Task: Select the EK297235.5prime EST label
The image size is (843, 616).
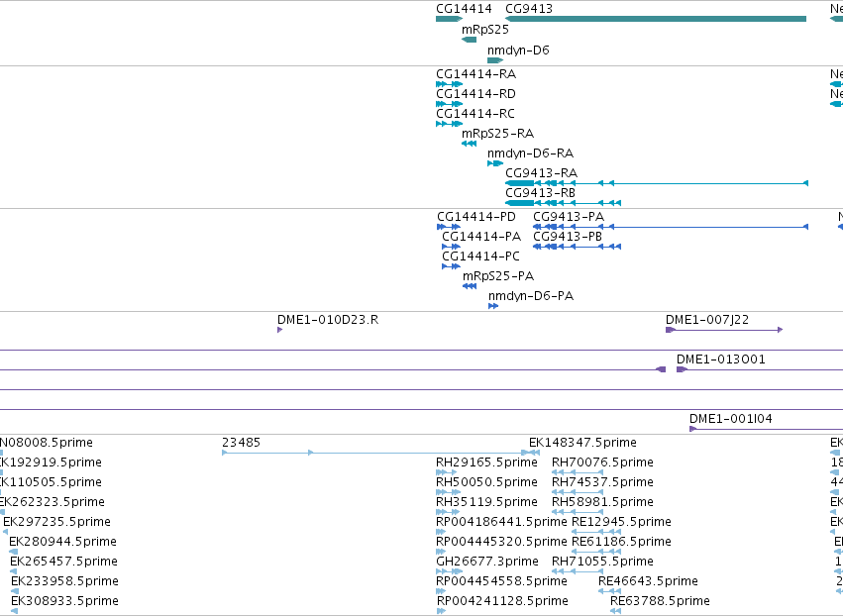Action: [x=57, y=522]
